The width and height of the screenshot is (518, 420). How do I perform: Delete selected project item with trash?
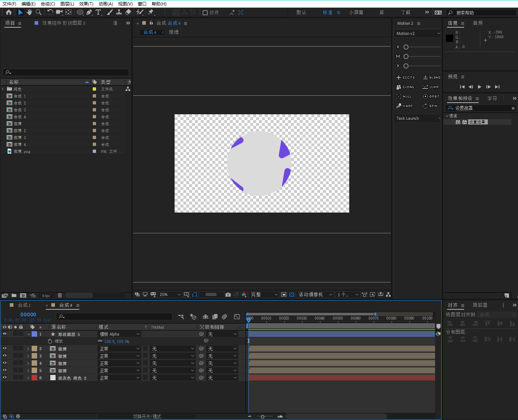coord(60,295)
